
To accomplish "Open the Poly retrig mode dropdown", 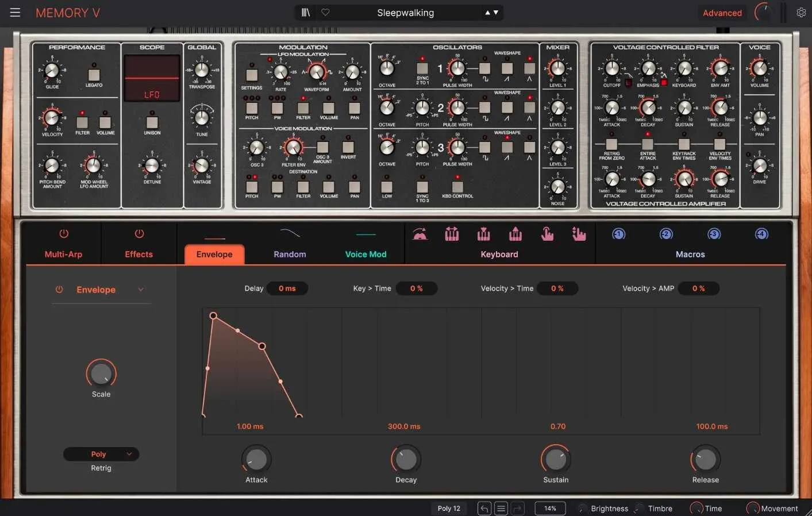I will pyautogui.click(x=101, y=454).
